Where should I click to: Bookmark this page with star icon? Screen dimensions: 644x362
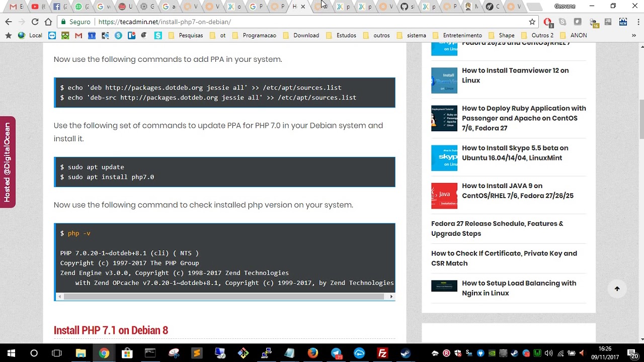coord(532,22)
